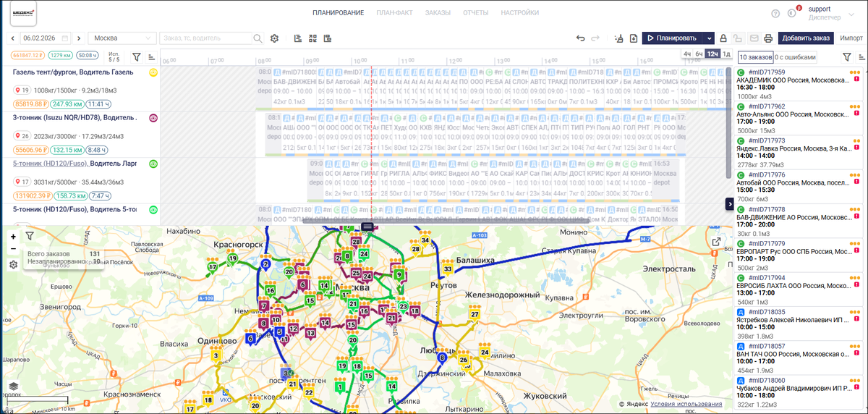Click the map panel resize handle tab
This screenshot has width=868, height=414.
[367, 227]
